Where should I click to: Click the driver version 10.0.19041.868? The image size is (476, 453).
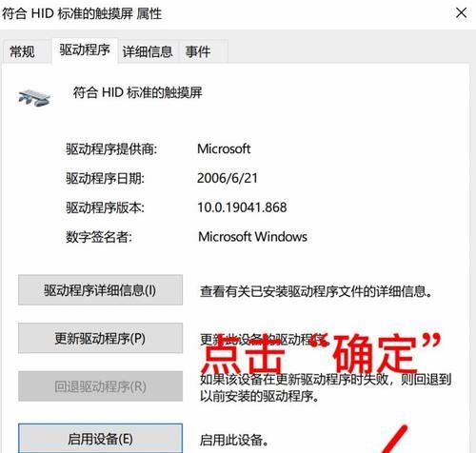click(x=242, y=207)
